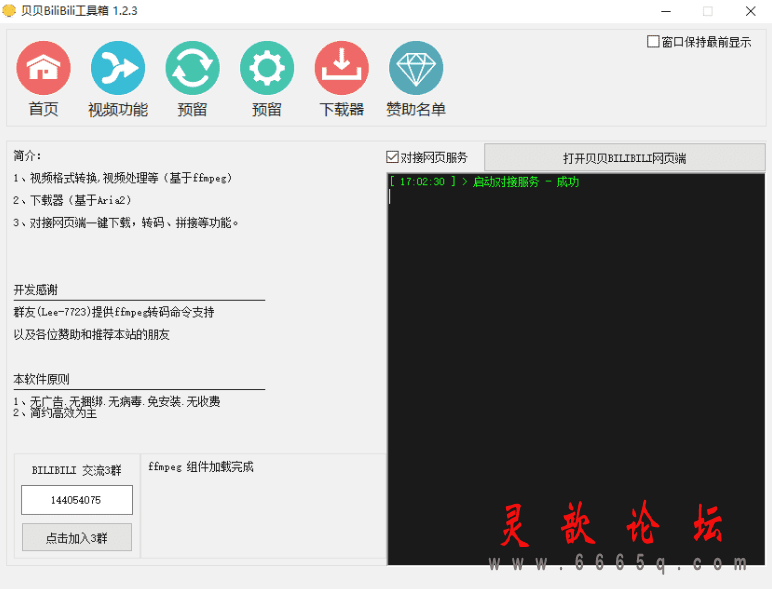Viewport: 772px width, 589px height.
Task: Minimize the 贝贝BiliBili工具箱 window
Action: coord(666,11)
